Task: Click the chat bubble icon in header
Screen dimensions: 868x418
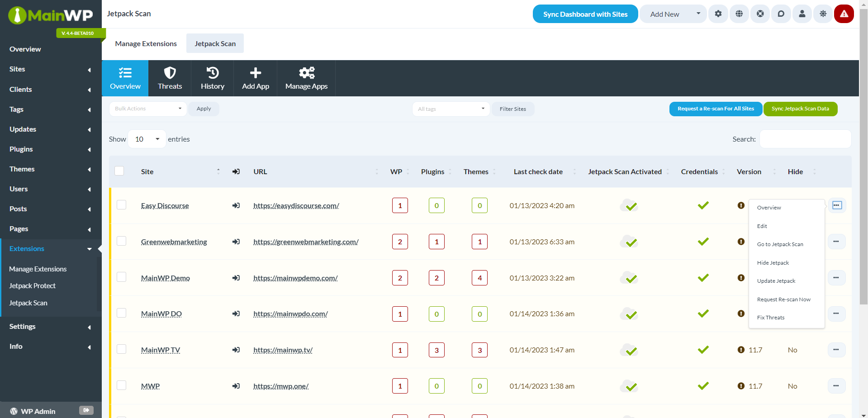Action: tap(781, 14)
